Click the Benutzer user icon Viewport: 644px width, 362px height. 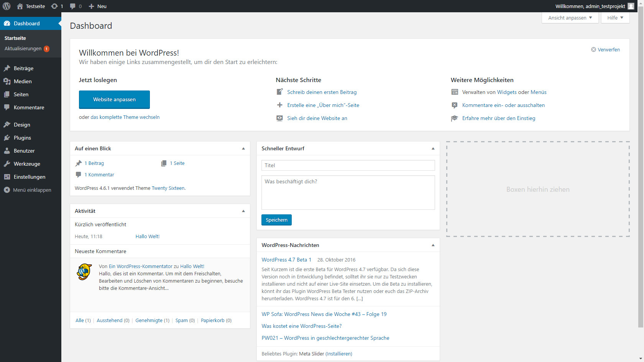pyautogui.click(x=7, y=151)
